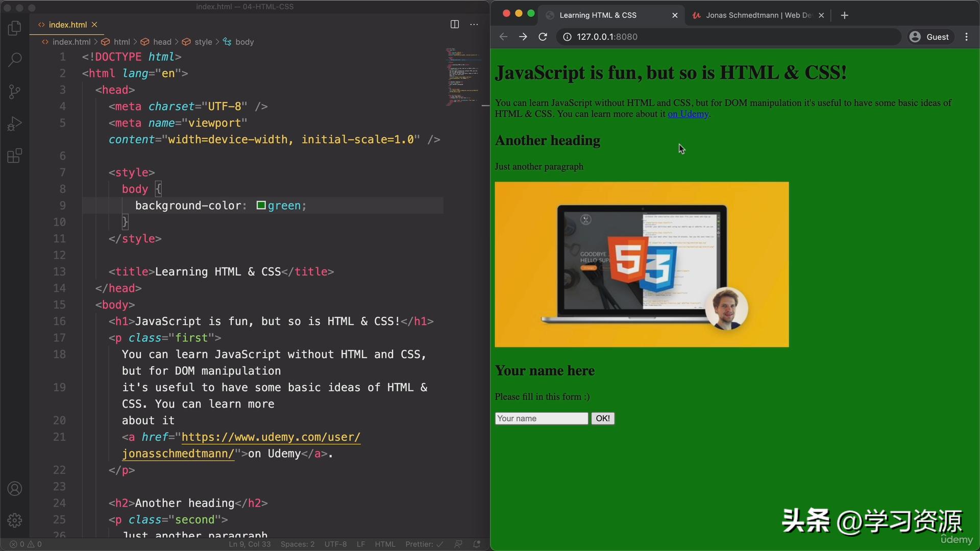Click the on Udemy hyperlink
Image resolution: width=980 pixels, height=551 pixels.
coord(687,114)
